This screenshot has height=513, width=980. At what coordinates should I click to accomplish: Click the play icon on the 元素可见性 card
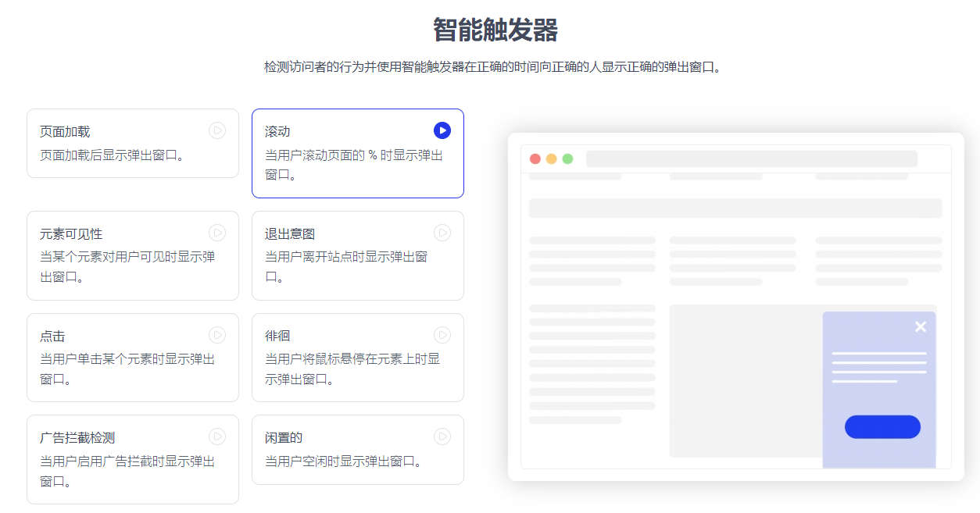[x=217, y=233]
